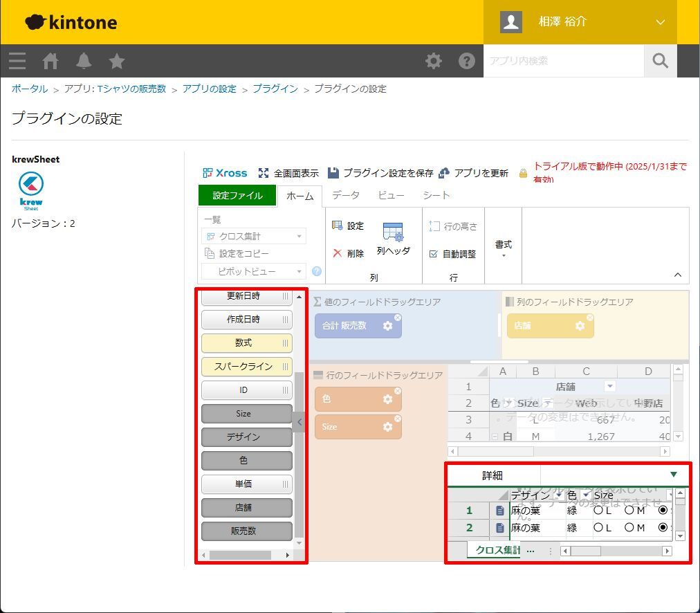Open the notifications bell
Viewport: 700px width, 613px height.
click(84, 61)
